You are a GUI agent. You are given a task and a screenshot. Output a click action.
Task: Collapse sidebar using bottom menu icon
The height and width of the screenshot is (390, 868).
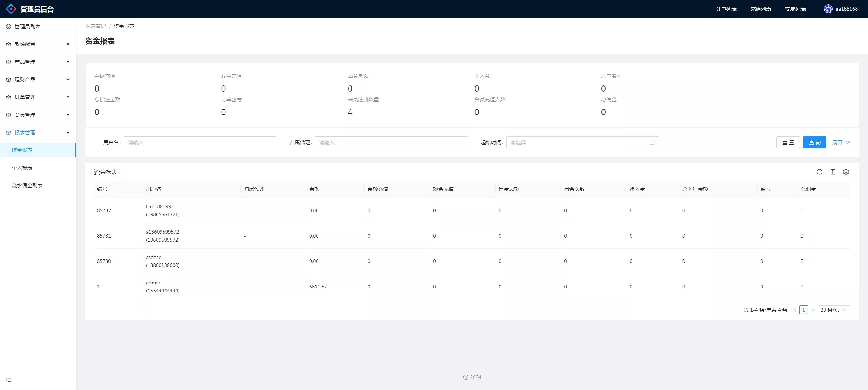9,381
